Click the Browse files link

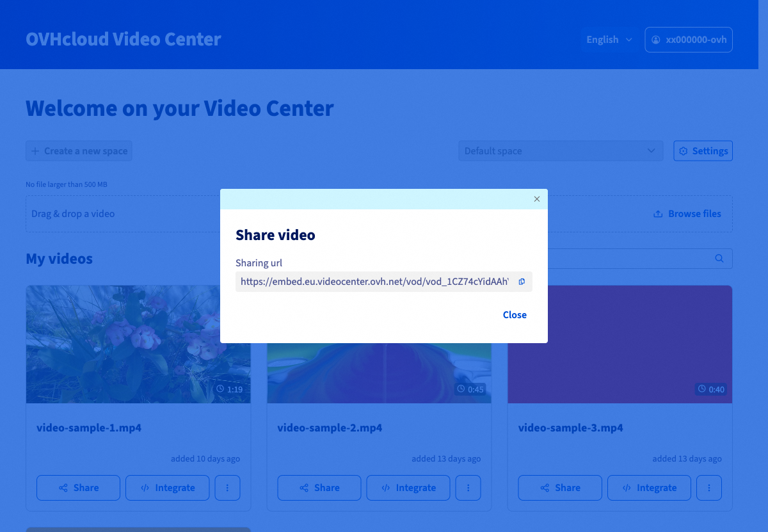coord(694,213)
